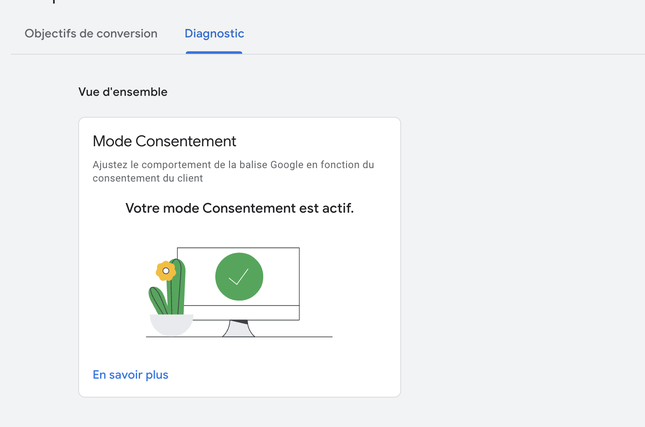
Task: Click the green checkmark circle icon
Action: pyautogui.click(x=239, y=277)
